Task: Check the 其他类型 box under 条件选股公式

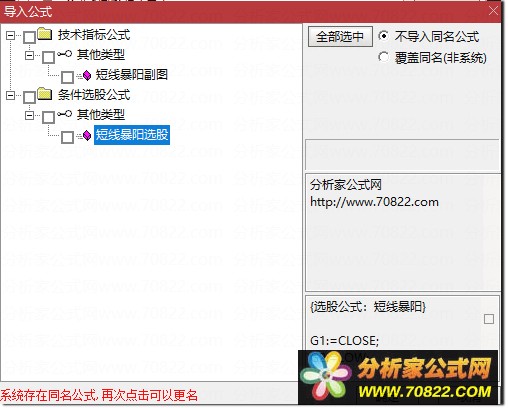Action: [48, 117]
